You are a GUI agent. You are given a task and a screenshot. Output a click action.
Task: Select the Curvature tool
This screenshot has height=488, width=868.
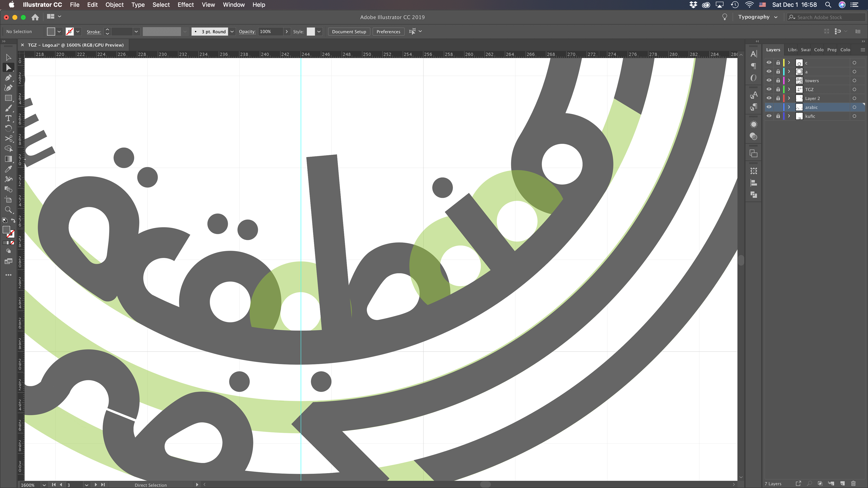pyautogui.click(x=8, y=88)
